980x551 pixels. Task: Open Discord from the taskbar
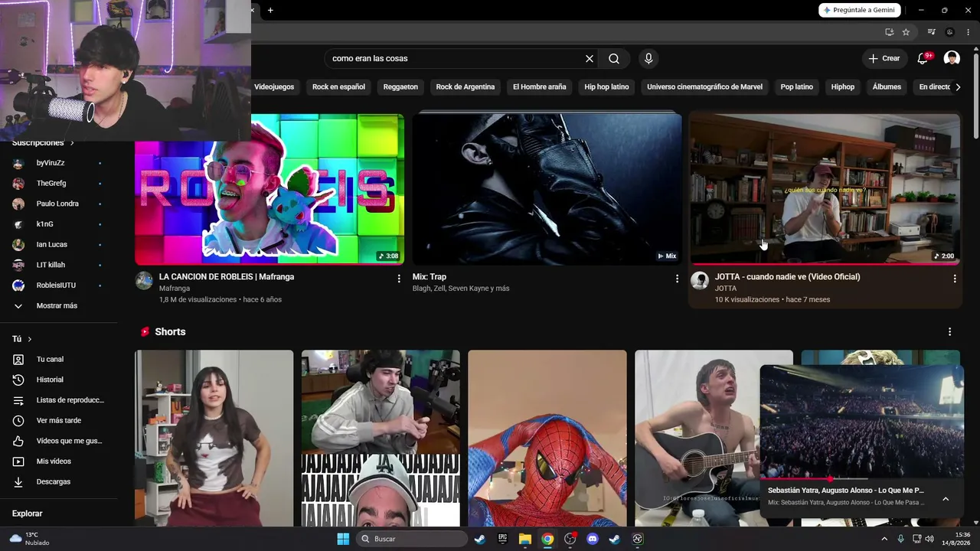592,539
